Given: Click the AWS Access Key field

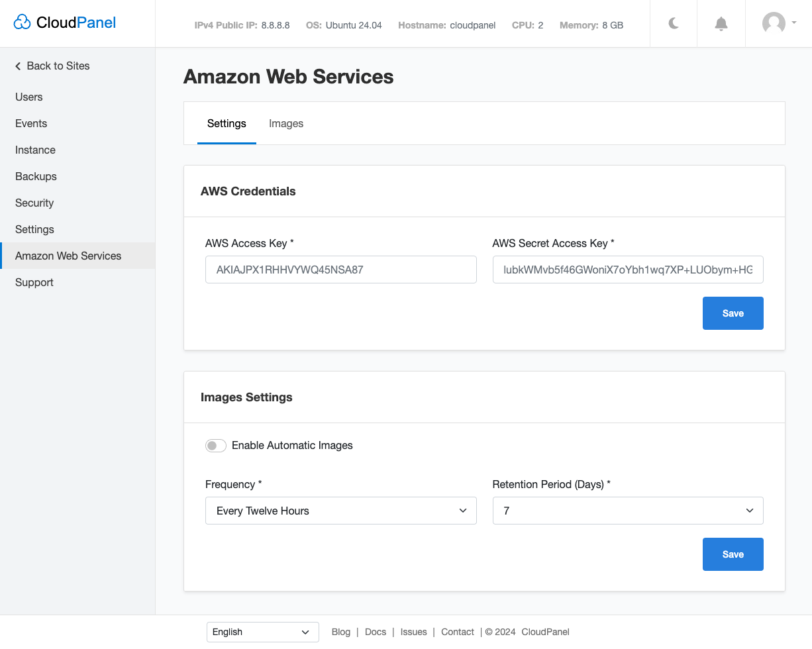Looking at the screenshot, I should (x=340, y=270).
